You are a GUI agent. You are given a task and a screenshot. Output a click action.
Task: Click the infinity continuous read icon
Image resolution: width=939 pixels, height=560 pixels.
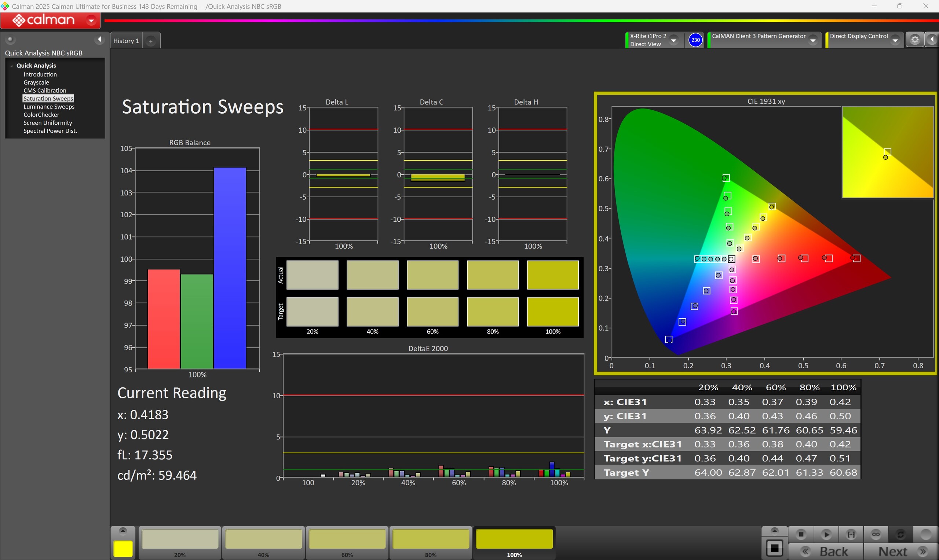(x=876, y=534)
